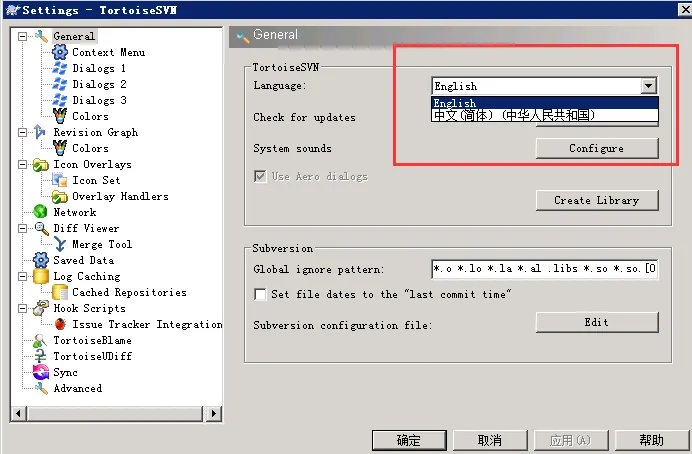Click the 帮助 (Help) button
Screen dimensions: 692x454
coord(652,440)
